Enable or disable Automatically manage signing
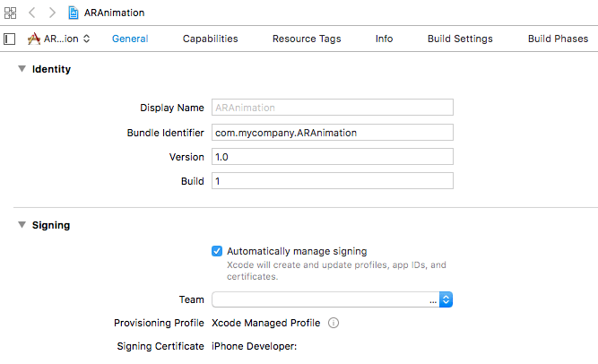Screen dimensions: 598x364 tap(216, 251)
